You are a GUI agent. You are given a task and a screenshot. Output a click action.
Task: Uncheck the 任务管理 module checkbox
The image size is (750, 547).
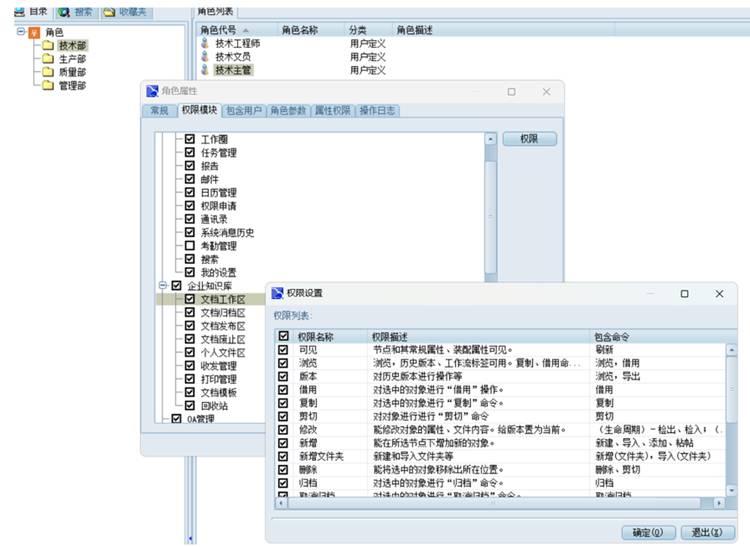(190, 153)
